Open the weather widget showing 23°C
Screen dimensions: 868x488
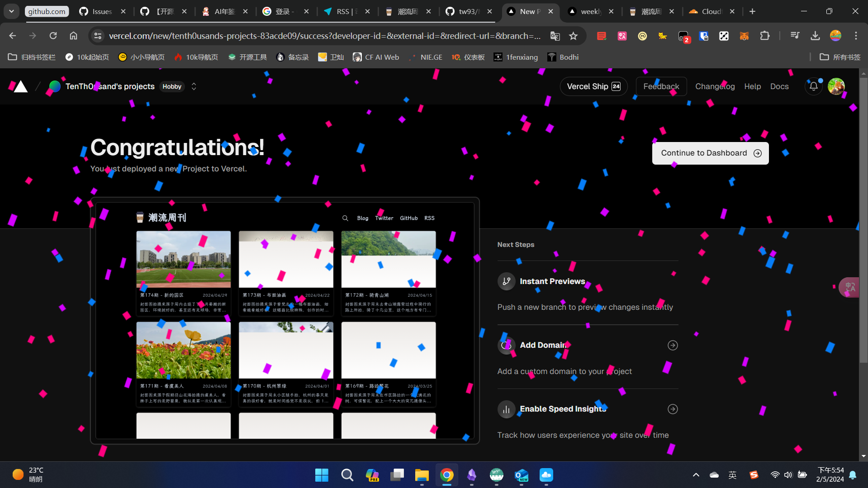click(28, 475)
